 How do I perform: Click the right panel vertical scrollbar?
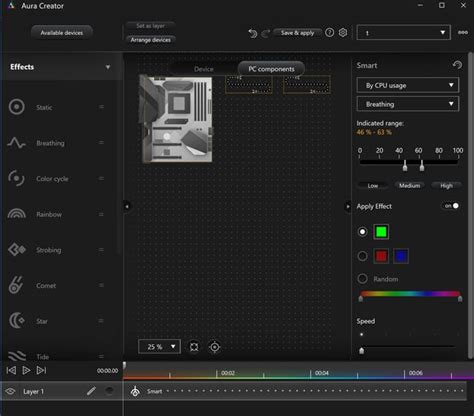(x=471, y=206)
